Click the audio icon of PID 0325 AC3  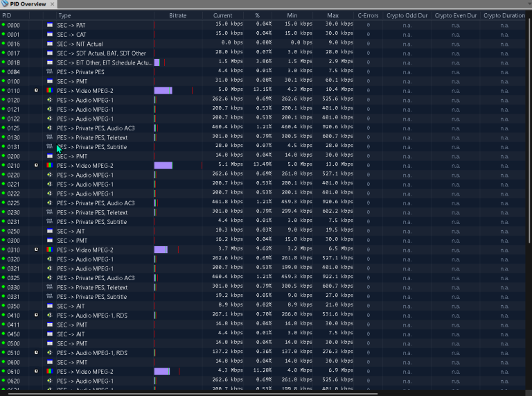[50, 278]
